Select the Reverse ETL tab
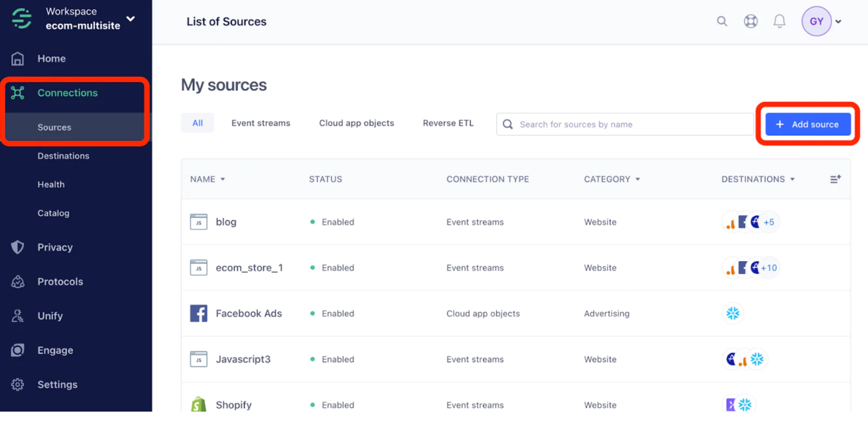This screenshot has width=868, height=423. (x=448, y=123)
